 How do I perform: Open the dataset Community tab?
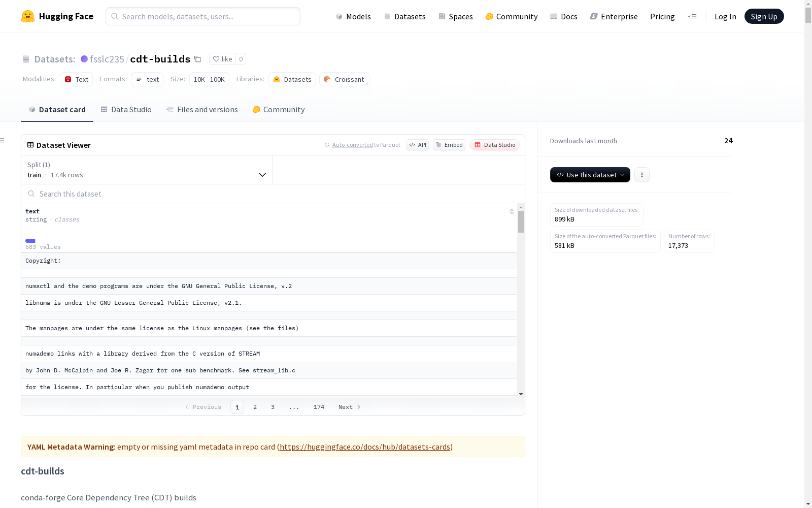279,110
